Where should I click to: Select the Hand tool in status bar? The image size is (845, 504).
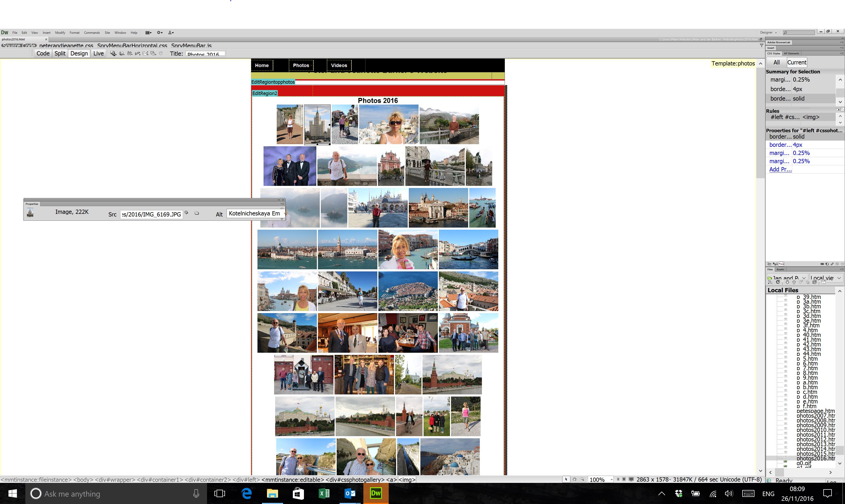574,479
